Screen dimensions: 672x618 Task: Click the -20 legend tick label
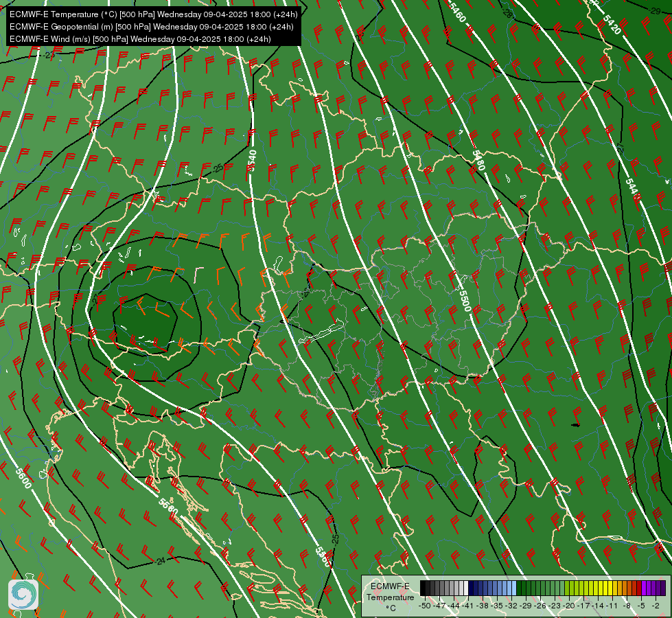point(569,606)
